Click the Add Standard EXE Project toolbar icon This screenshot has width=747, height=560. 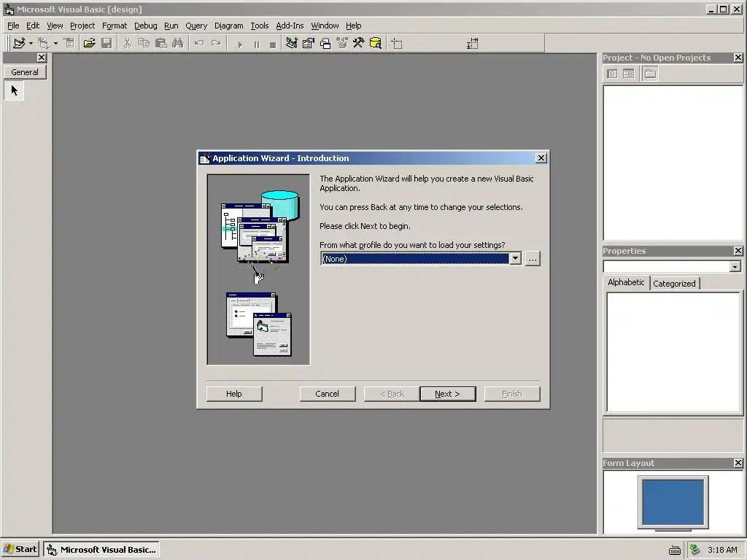click(19, 43)
